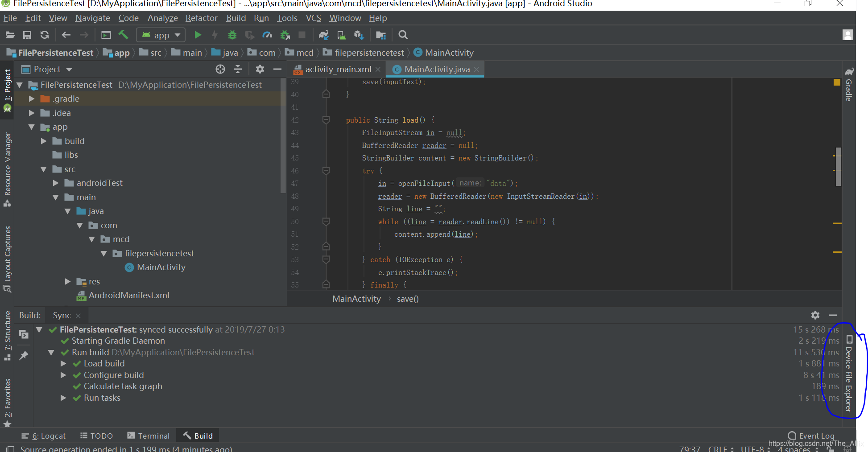Build the project with the hammer icon
This screenshot has height=452, width=868.
(x=123, y=34)
